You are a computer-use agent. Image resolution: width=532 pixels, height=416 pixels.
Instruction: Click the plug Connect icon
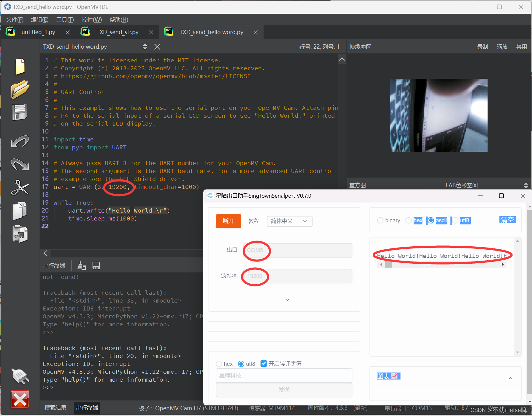tap(20, 376)
